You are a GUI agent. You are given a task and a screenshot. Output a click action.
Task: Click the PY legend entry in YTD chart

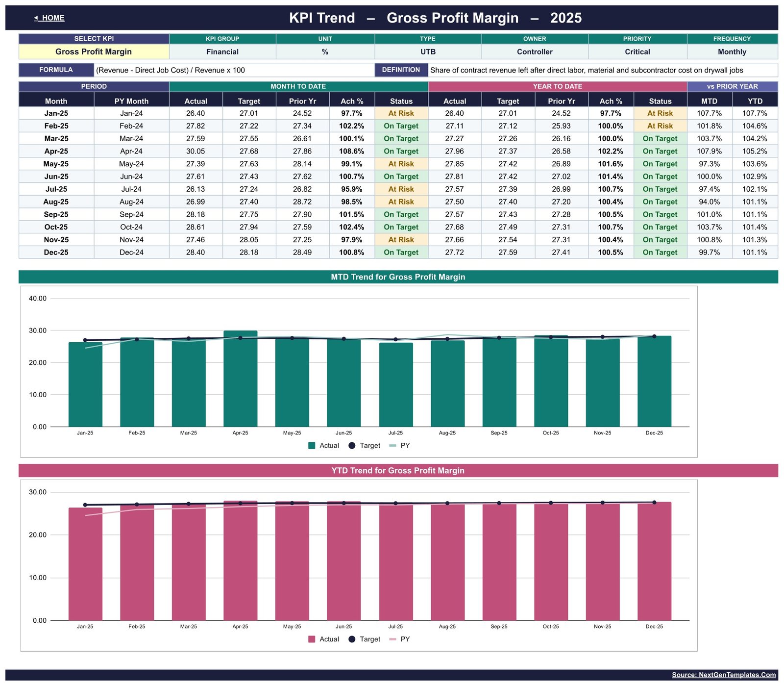click(x=399, y=639)
